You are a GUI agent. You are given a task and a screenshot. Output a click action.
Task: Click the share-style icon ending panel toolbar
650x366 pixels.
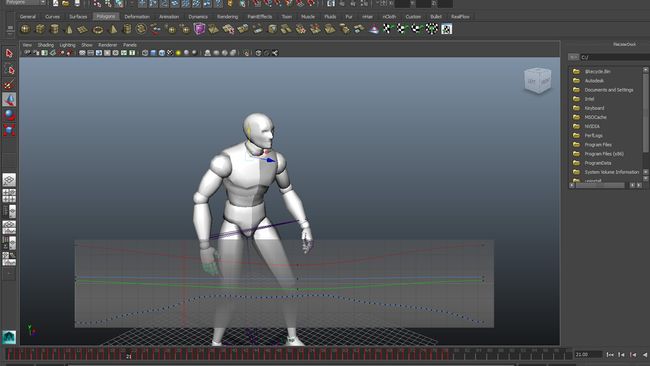point(275,53)
